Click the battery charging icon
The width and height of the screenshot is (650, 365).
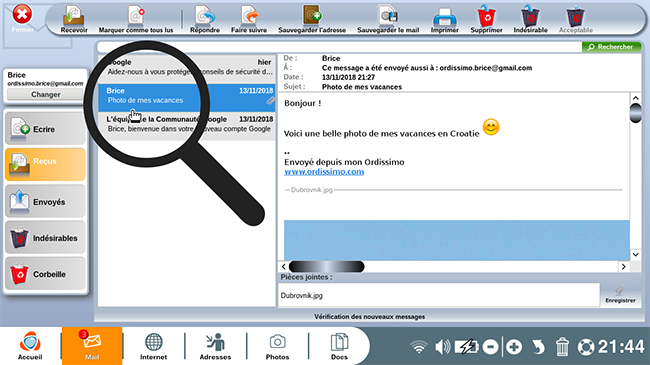click(467, 347)
